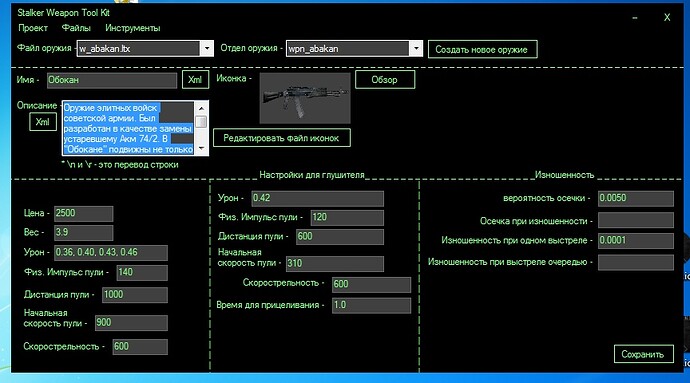The image size is (690, 383).
Task: Open the Файлы menu
Action: pyautogui.click(x=76, y=28)
